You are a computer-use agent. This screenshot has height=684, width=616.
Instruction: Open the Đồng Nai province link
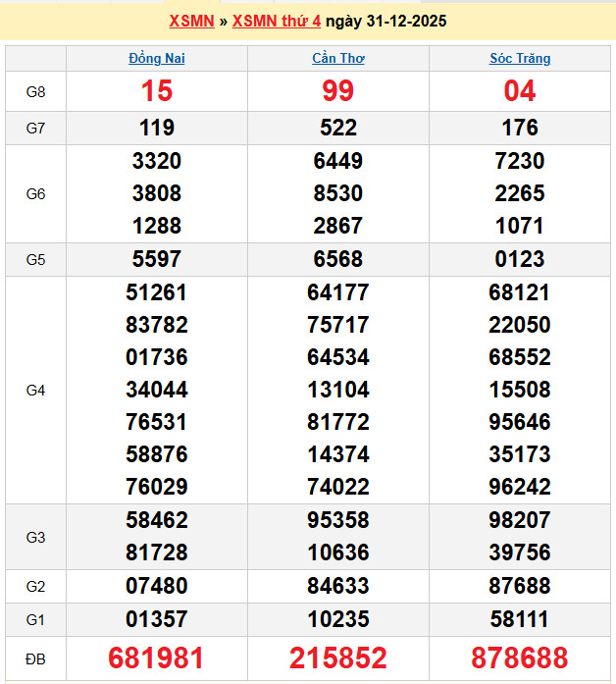tap(157, 58)
